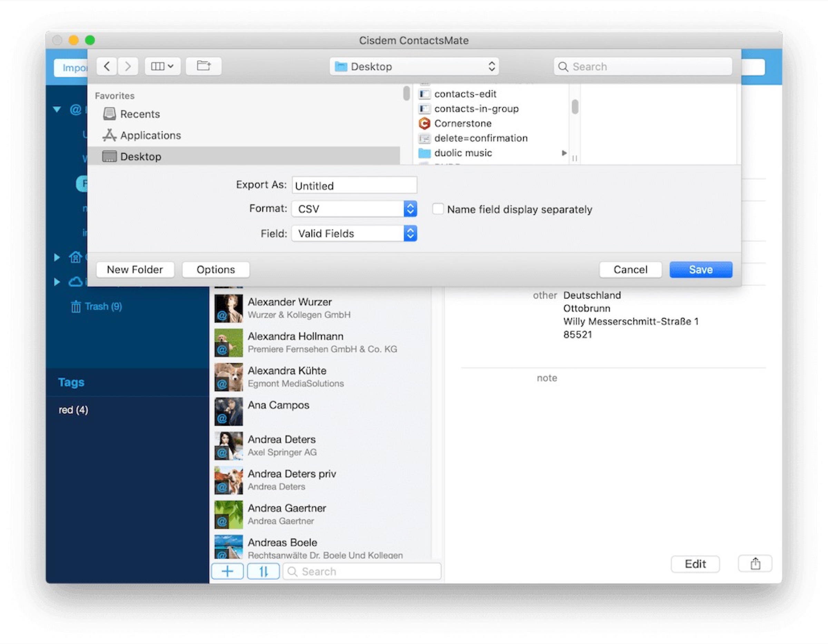Open the column view options button
Viewport: 828px width, 644px height.
[162, 66]
